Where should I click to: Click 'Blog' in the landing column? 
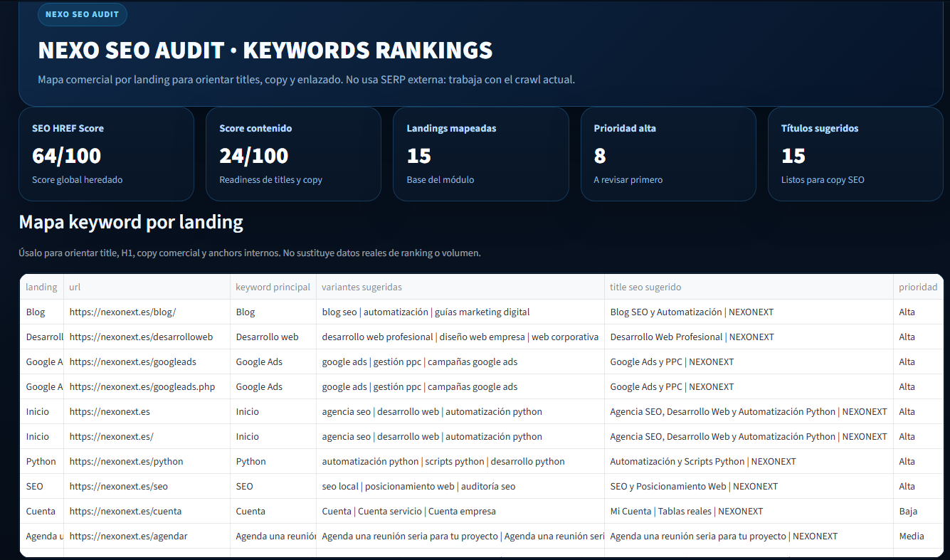point(41,312)
